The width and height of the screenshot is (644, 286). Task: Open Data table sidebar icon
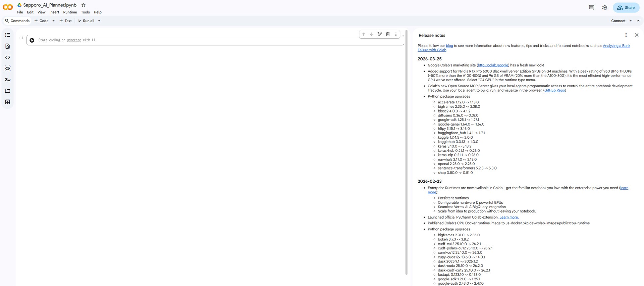pos(8,102)
